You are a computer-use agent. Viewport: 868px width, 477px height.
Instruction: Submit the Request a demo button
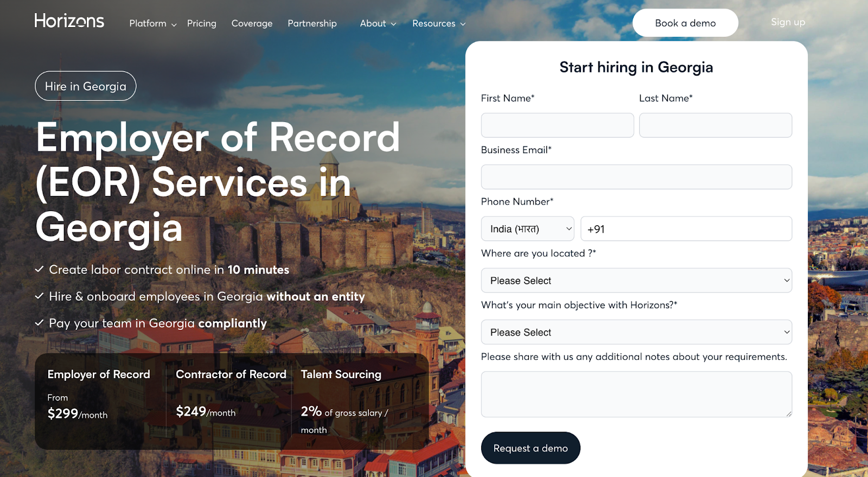tap(531, 448)
